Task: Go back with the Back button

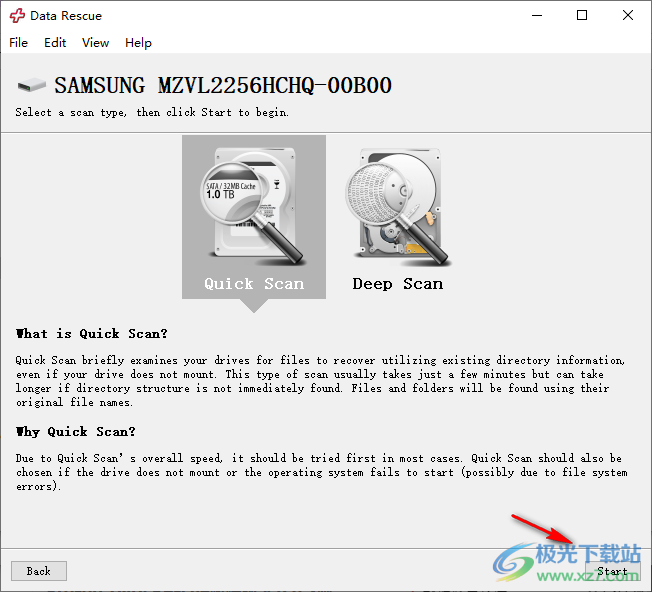Action: click(39, 571)
